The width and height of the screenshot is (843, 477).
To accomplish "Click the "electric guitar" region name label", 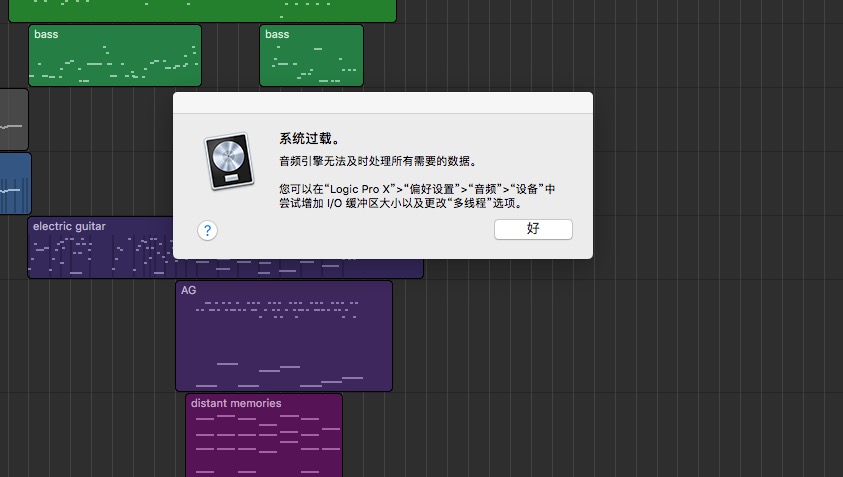I will click(x=69, y=226).
